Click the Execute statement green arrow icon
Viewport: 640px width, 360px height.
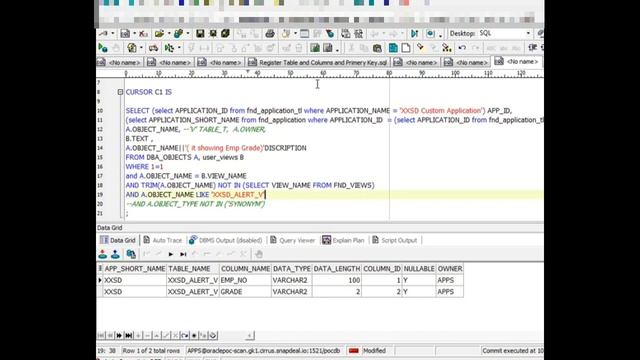pos(103,48)
